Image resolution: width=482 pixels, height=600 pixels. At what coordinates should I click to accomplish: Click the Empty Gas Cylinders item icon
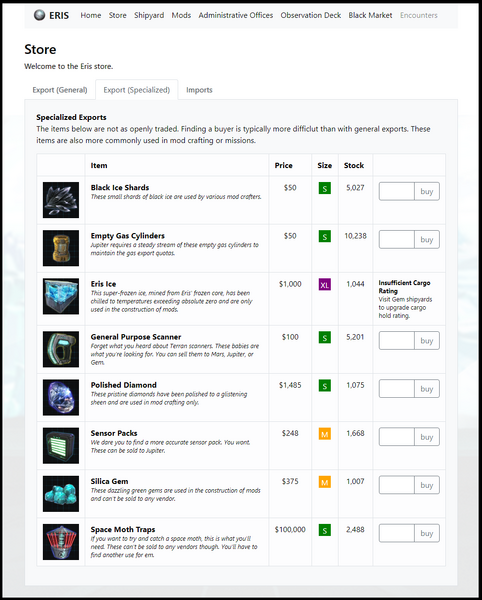61,248
